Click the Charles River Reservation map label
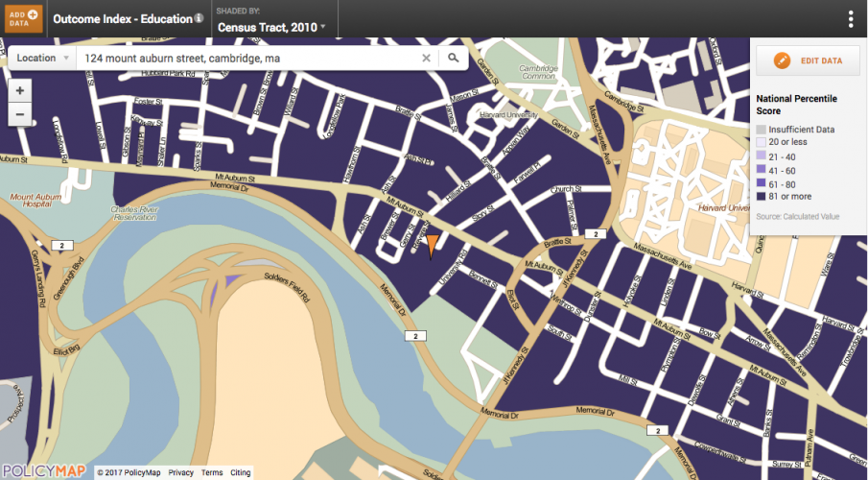Screen dimensions: 868x480 [x=134, y=213]
